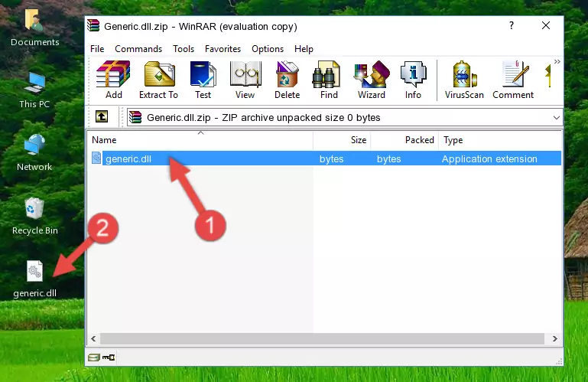Screen dimensions: 588x382
Task: Sort list by Size column
Action: (x=342, y=140)
